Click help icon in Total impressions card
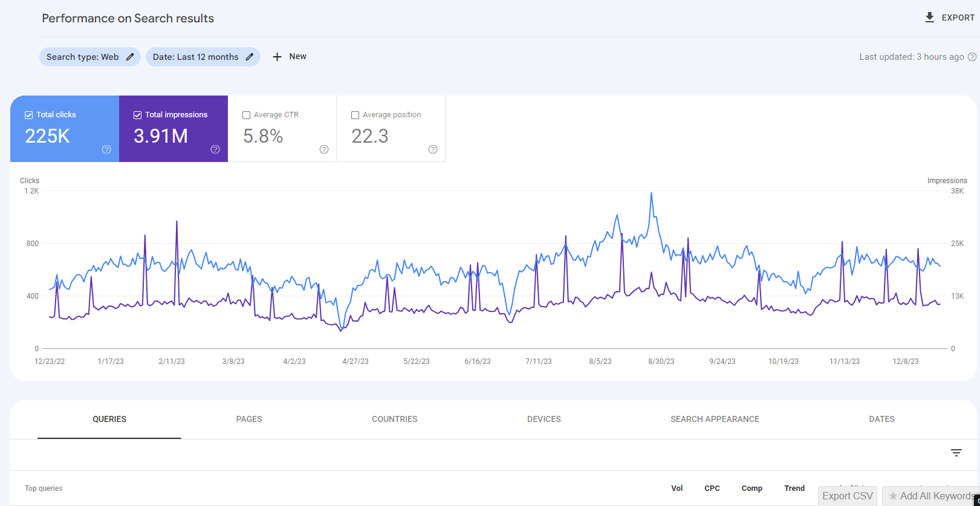The height and width of the screenshot is (506, 980). click(215, 149)
